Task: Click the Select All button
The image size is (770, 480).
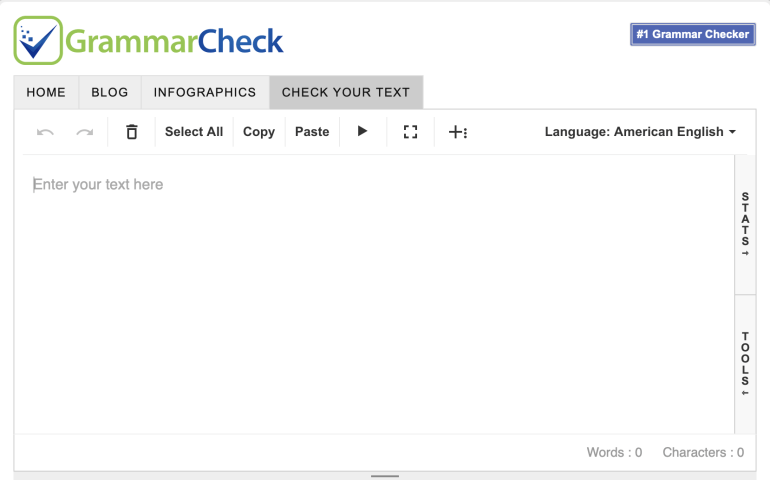Action: coord(194,132)
